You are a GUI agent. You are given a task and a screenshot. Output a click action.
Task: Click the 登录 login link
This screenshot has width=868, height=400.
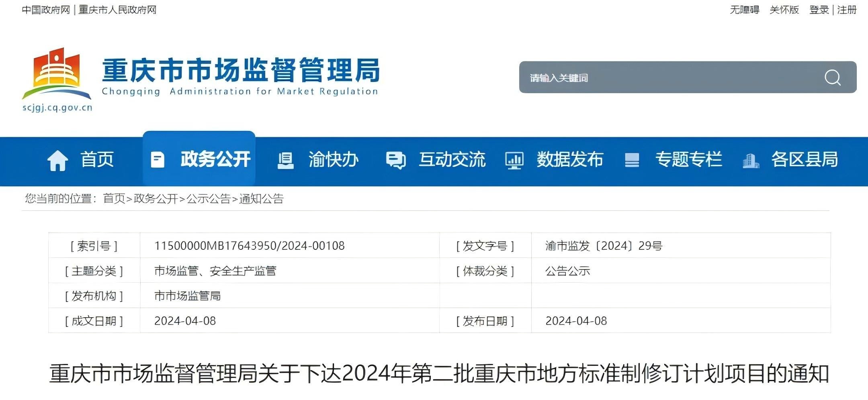tap(819, 10)
